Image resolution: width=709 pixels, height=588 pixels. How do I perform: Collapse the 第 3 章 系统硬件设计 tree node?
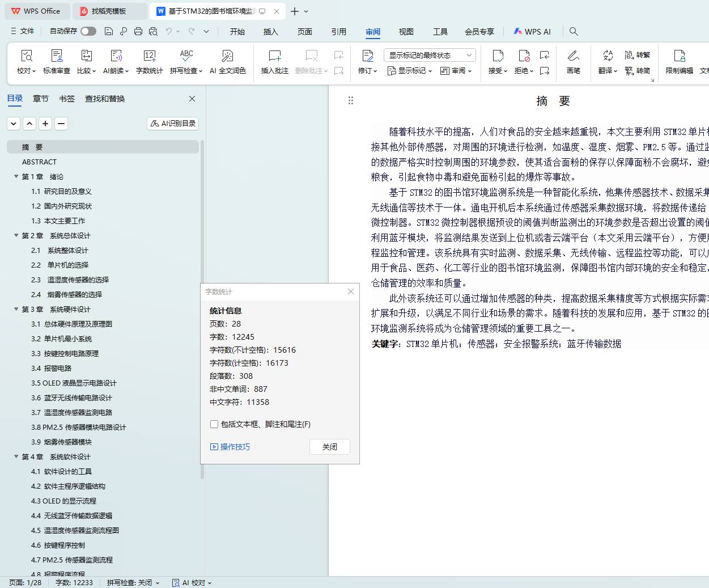tap(16, 309)
